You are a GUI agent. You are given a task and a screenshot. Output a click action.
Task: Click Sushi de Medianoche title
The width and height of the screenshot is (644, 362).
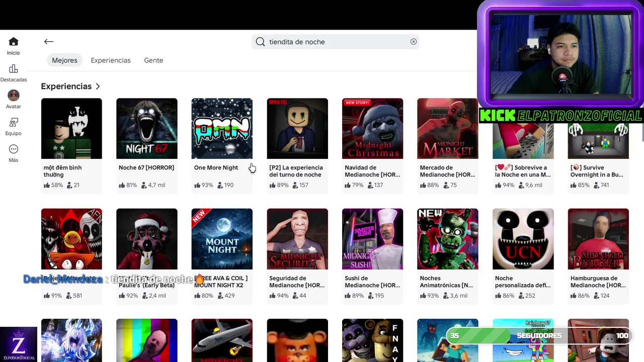[372, 282]
